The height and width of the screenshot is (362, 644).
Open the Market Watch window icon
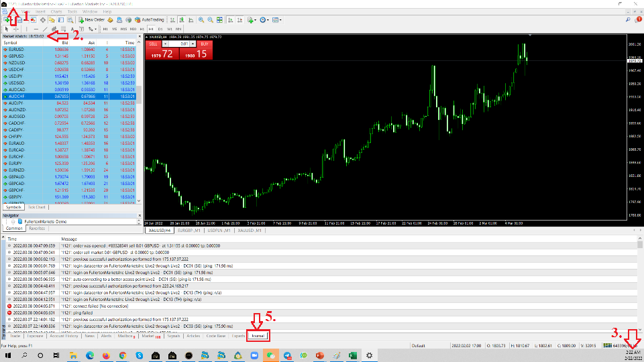(x=34, y=19)
